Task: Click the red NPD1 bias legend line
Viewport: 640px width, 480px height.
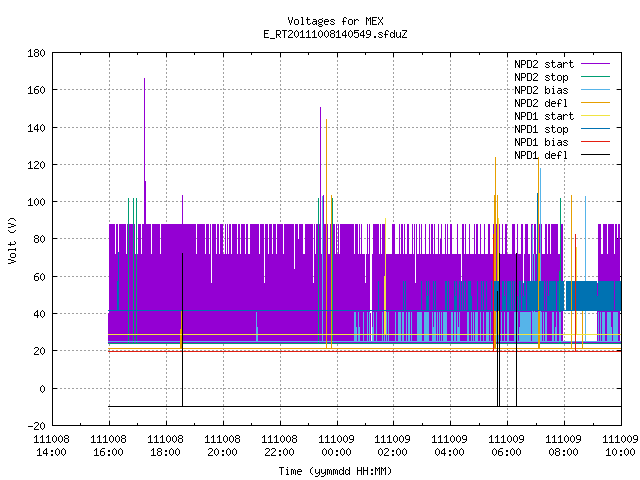Action: tap(596, 142)
